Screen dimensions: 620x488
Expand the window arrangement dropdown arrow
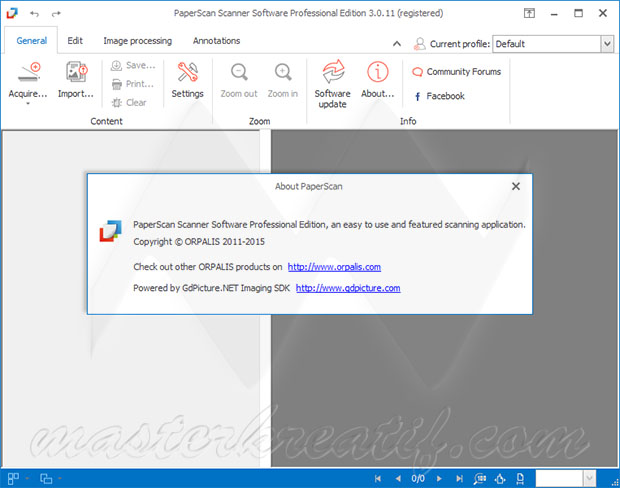click(x=60, y=479)
